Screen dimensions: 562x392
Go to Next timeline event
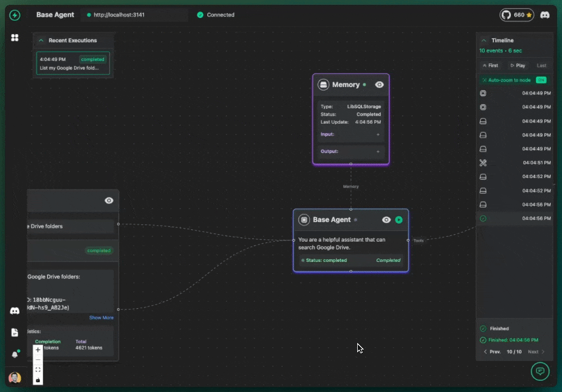coord(536,352)
